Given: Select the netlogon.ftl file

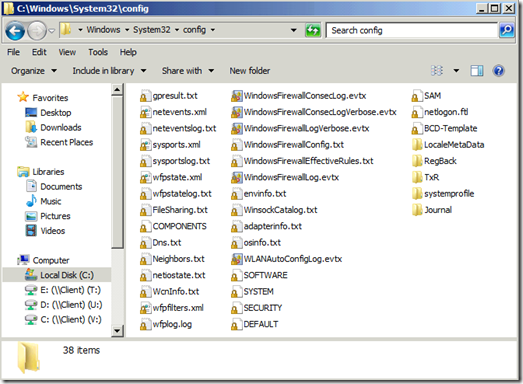Looking at the screenshot, I should tap(440, 112).
